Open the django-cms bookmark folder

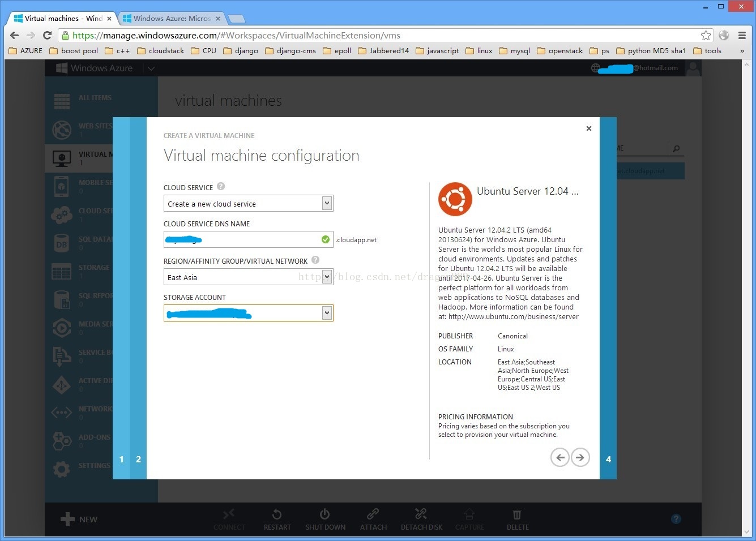(291, 51)
